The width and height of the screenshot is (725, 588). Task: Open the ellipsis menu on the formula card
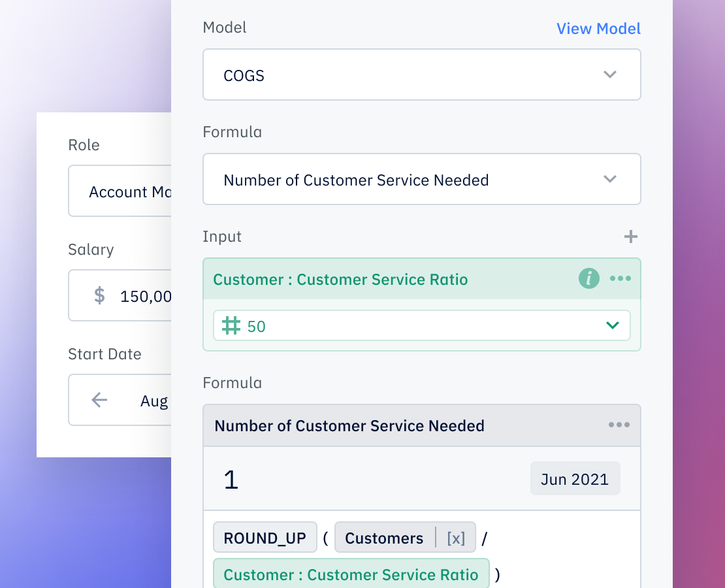pos(619,425)
